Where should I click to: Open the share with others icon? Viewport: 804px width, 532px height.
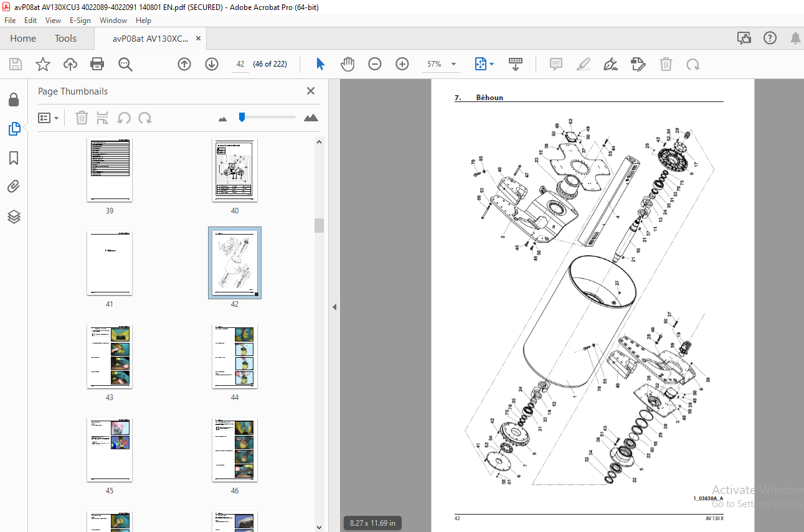click(x=744, y=39)
